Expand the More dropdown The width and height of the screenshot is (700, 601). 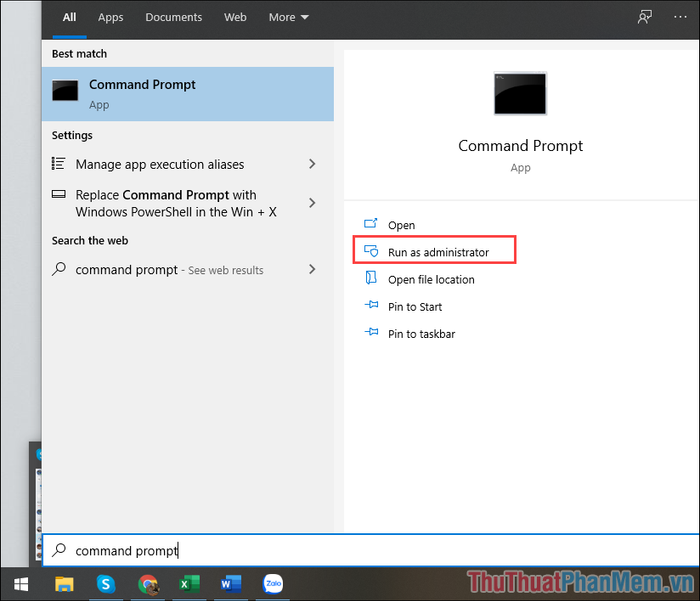click(x=288, y=17)
